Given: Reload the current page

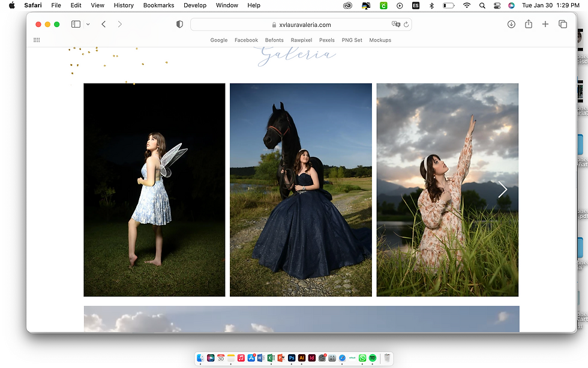Looking at the screenshot, I should (406, 25).
